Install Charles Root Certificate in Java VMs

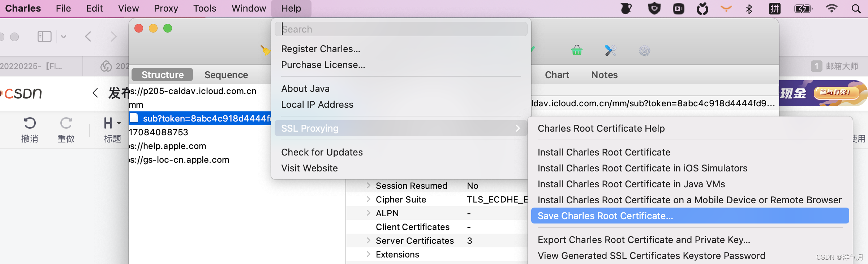pyautogui.click(x=631, y=184)
